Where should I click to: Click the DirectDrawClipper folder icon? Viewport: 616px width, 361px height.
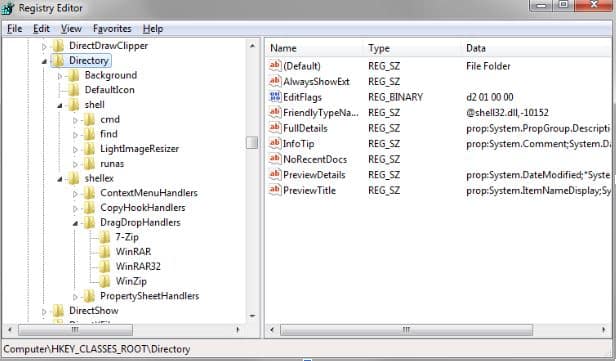click(59, 46)
